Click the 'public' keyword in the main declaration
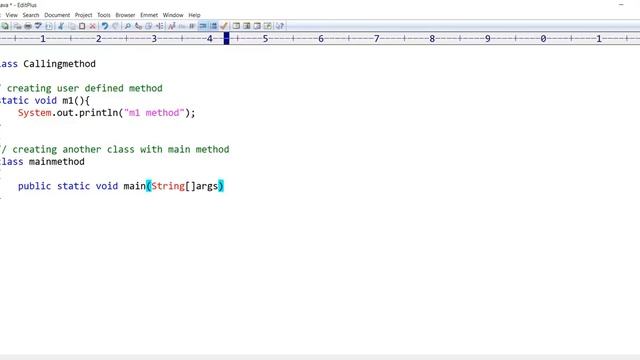 [x=35, y=186]
